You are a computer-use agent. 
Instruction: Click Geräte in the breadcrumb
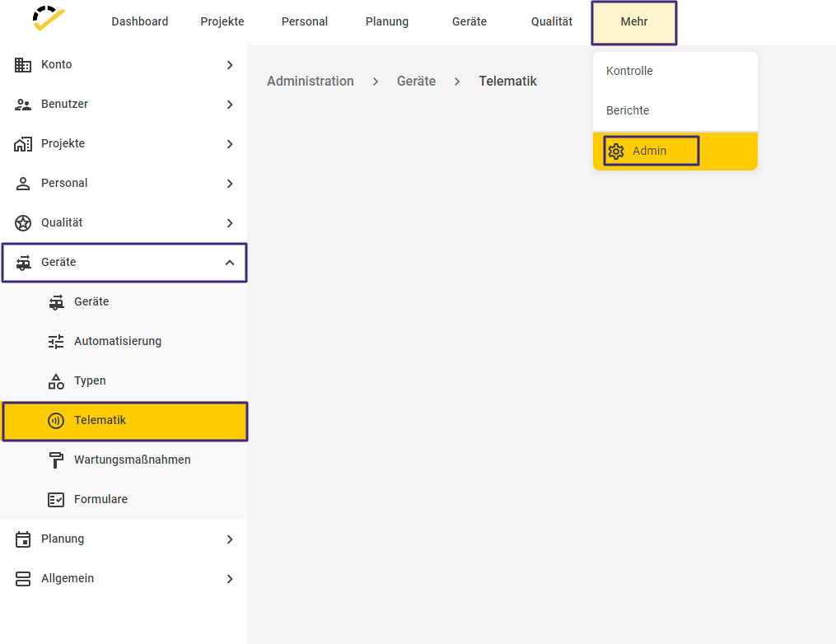coord(417,81)
